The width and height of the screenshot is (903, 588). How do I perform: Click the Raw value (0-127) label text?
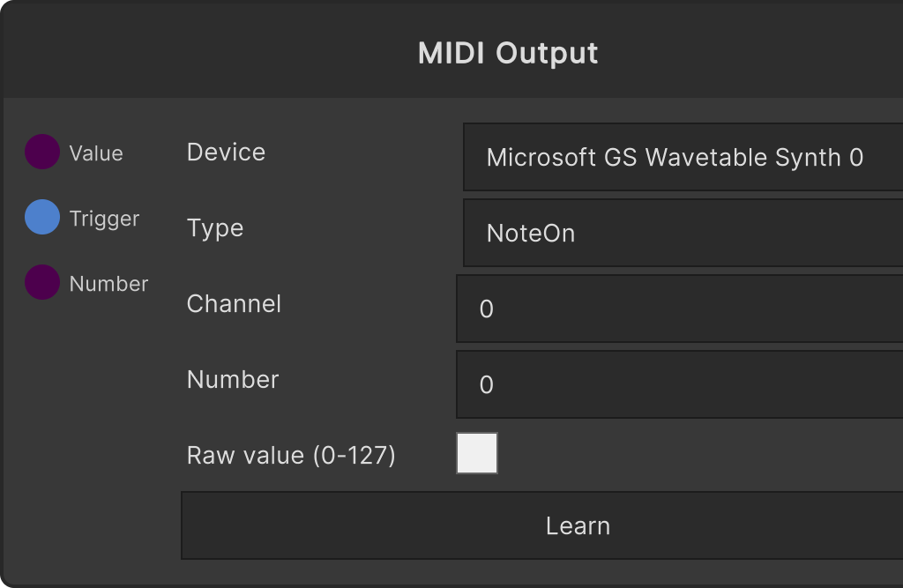click(291, 456)
